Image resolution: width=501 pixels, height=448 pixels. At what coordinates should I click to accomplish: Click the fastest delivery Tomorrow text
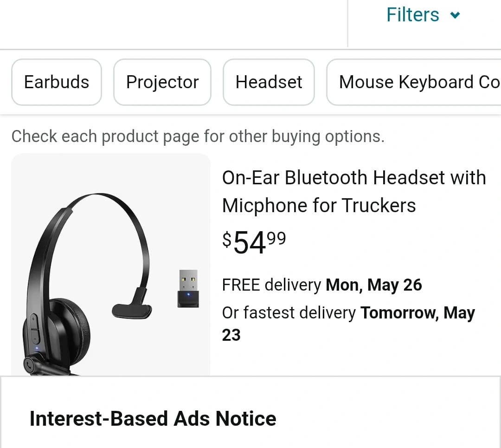coord(348,324)
